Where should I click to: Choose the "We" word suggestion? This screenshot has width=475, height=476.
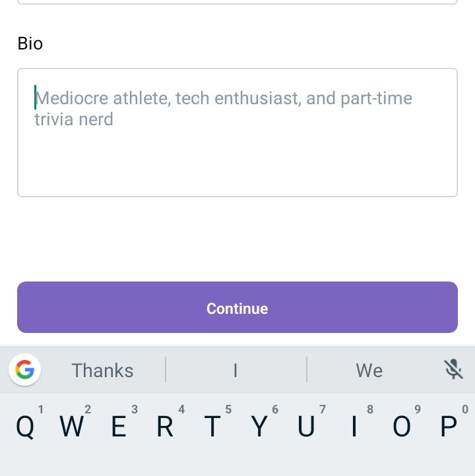pos(369,371)
